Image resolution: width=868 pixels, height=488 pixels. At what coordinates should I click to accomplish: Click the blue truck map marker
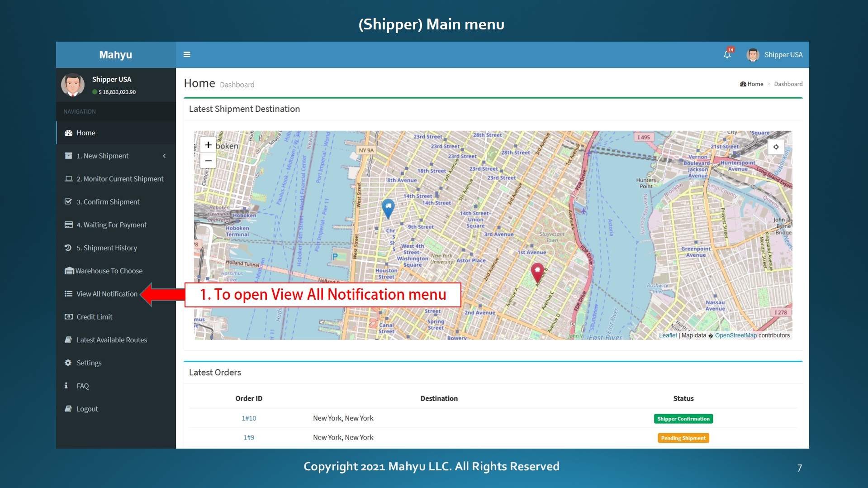pos(388,208)
